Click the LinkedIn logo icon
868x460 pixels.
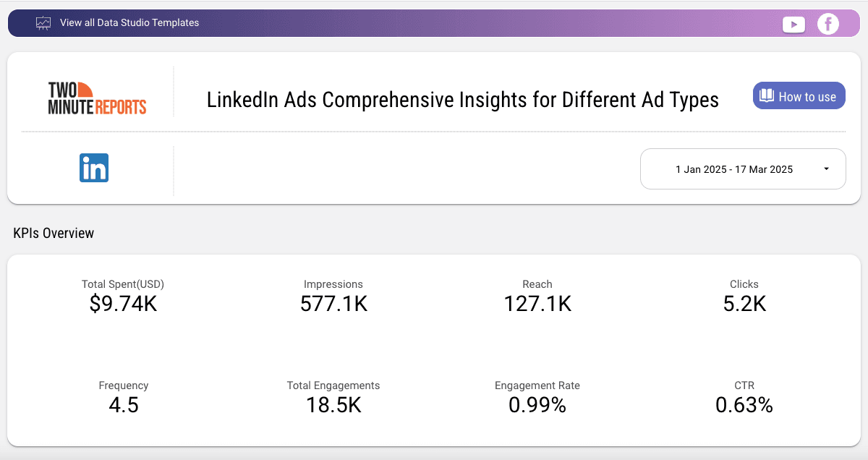[x=94, y=168]
